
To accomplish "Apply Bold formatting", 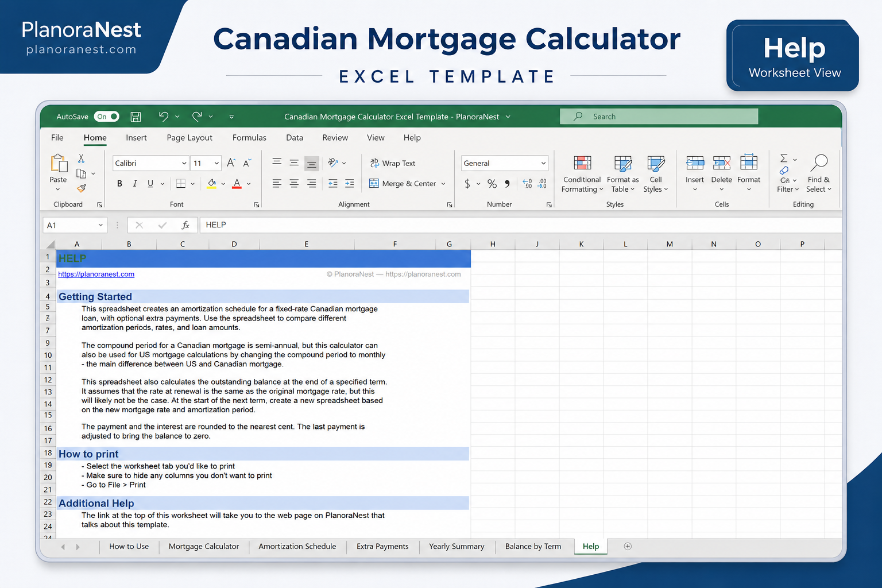I will (119, 184).
